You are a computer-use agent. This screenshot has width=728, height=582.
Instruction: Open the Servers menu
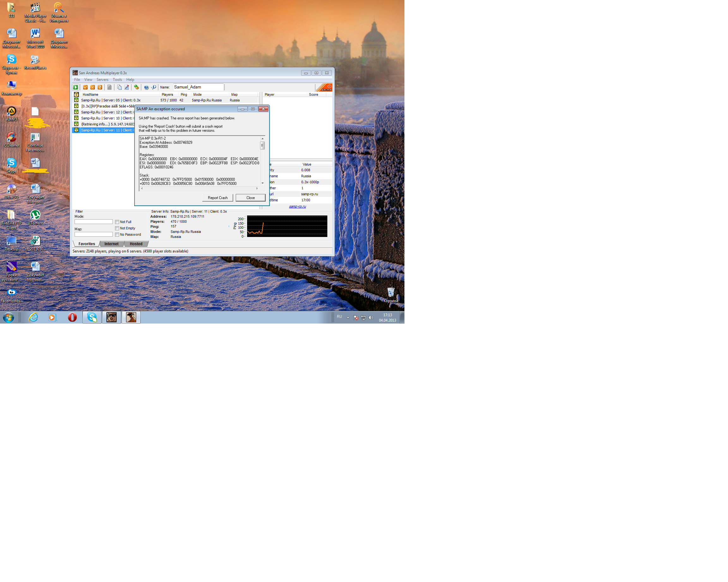pyautogui.click(x=102, y=80)
